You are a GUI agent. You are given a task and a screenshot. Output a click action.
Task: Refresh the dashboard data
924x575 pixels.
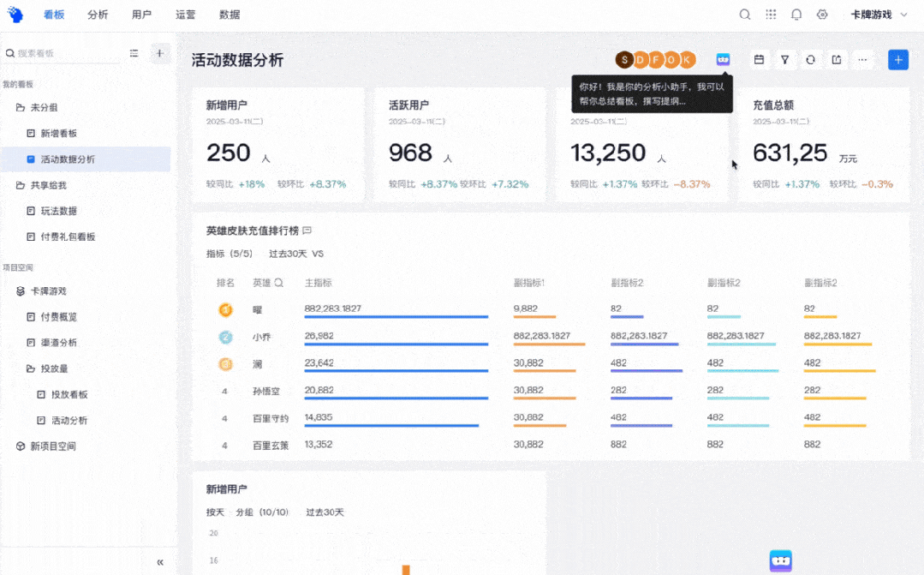810,59
